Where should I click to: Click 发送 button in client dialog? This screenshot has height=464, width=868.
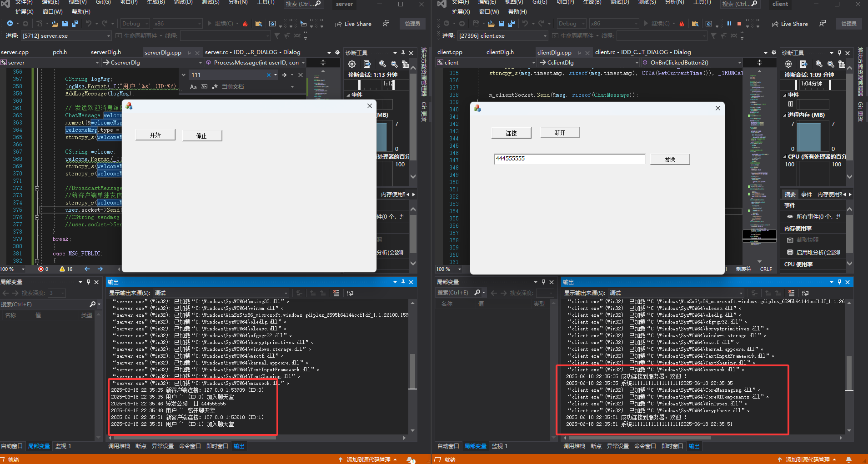[x=670, y=159]
